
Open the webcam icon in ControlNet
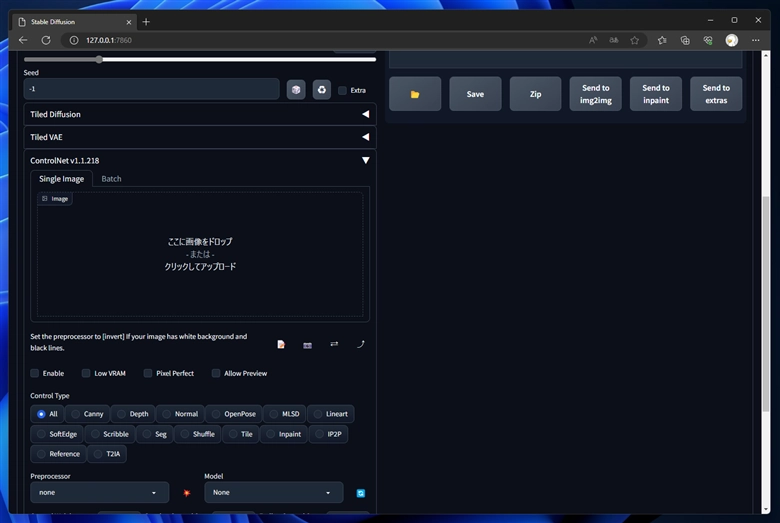click(307, 345)
